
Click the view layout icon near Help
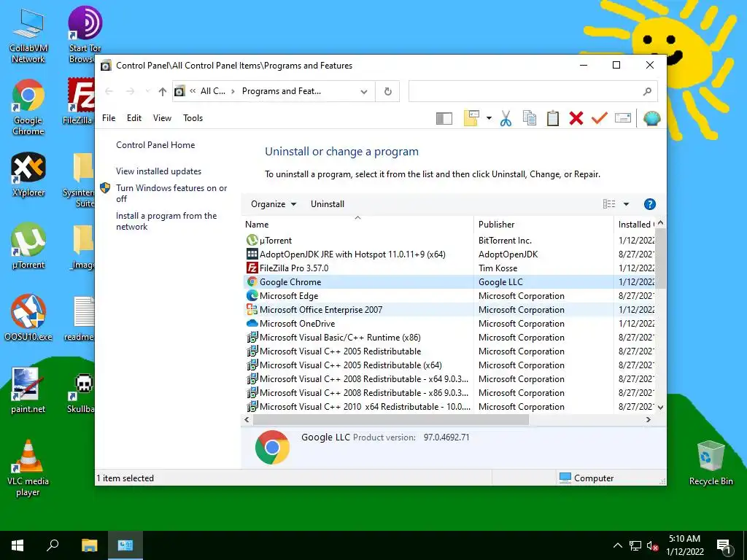pos(609,204)
